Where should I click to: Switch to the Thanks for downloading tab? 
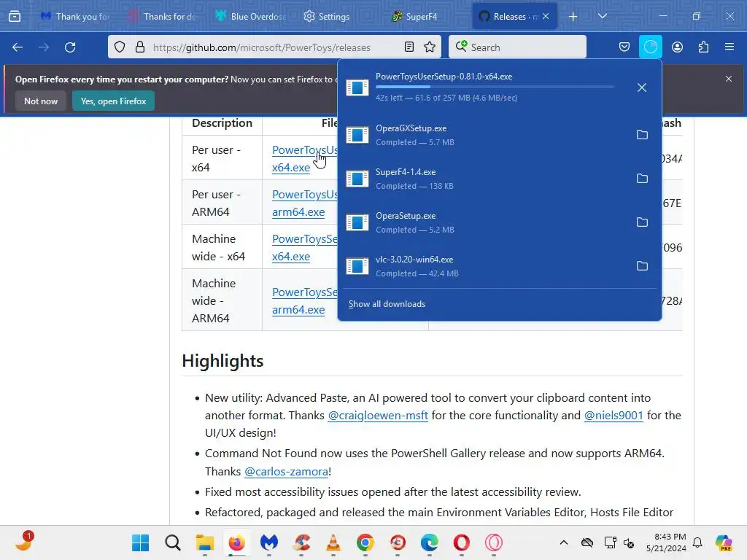point(162,17)
